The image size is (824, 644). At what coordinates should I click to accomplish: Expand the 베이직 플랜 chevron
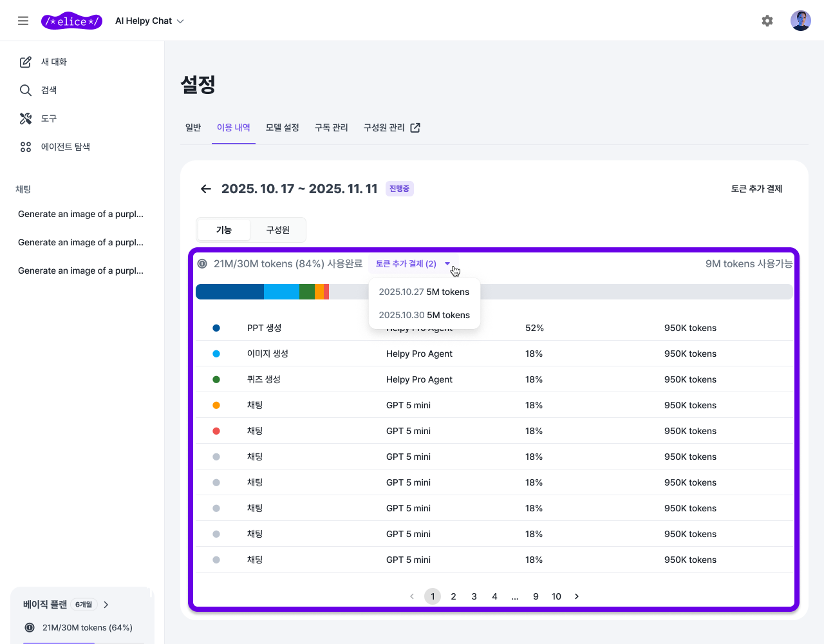pos(106,605)
